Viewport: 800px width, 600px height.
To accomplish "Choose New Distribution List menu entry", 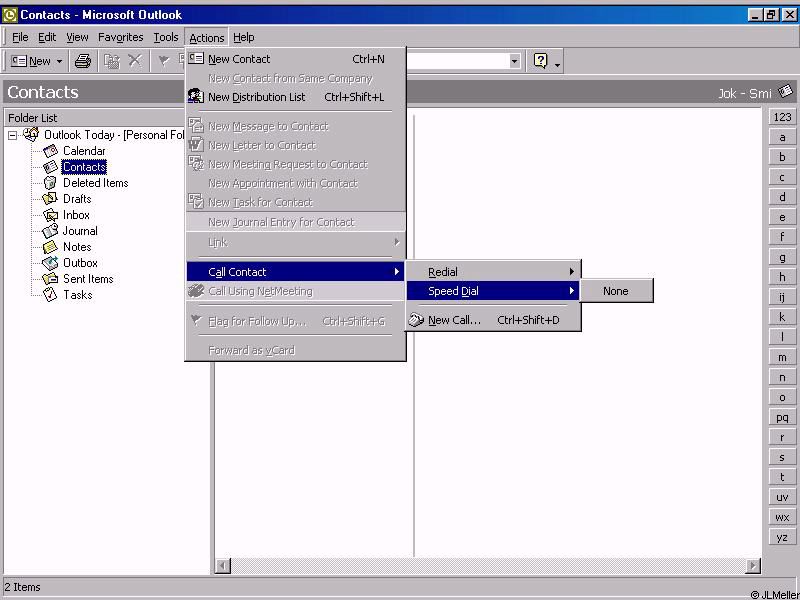I will (296, 97).
